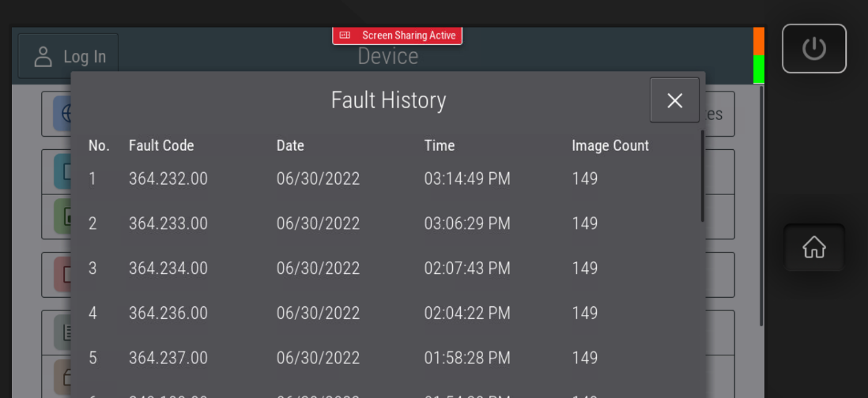
Task: Click the Device page title
Action: point(387,56)
